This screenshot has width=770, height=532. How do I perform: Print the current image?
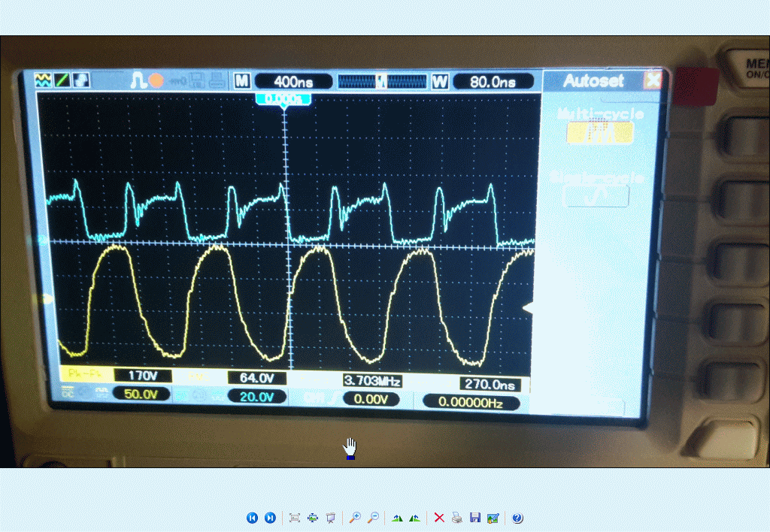tap(456, 518)
